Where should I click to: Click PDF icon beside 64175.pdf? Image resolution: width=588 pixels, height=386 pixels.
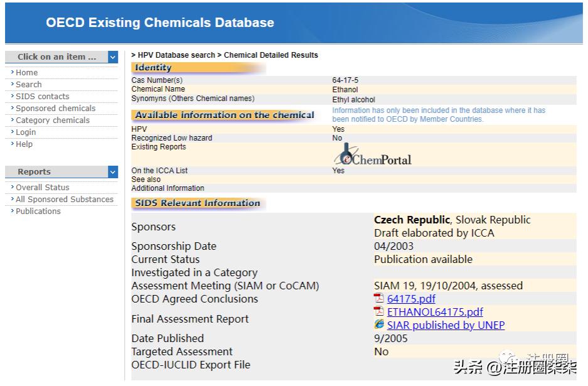379,299
